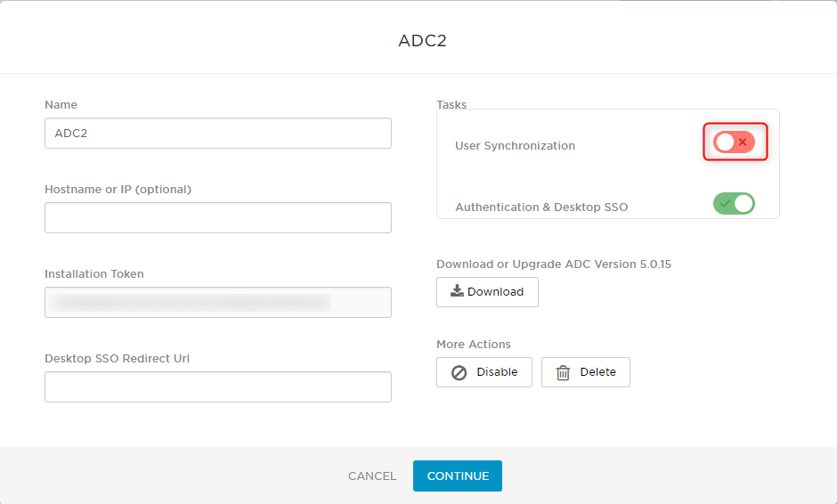Click the Disable circle-slash icon

pos(459,373)
